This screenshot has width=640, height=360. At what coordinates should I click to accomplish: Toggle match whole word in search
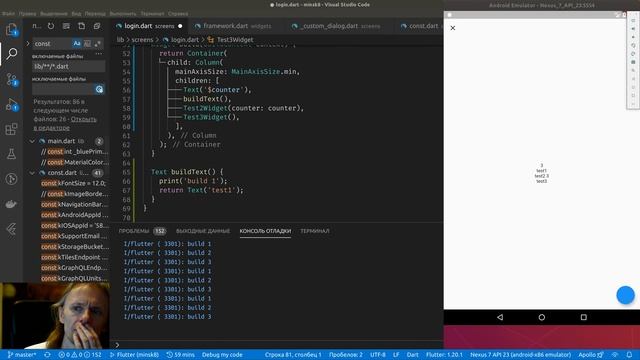pyautogui.click(x=87, y=43)
